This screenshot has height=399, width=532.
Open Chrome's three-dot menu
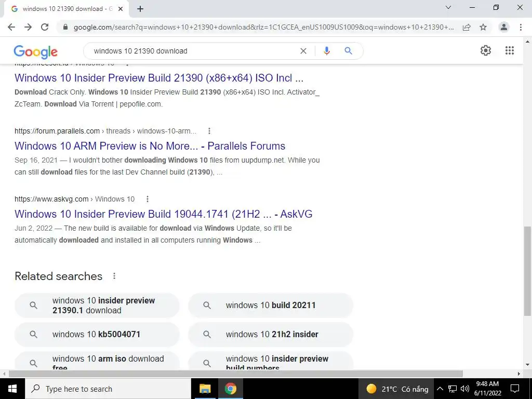click(x=521, y=27)
